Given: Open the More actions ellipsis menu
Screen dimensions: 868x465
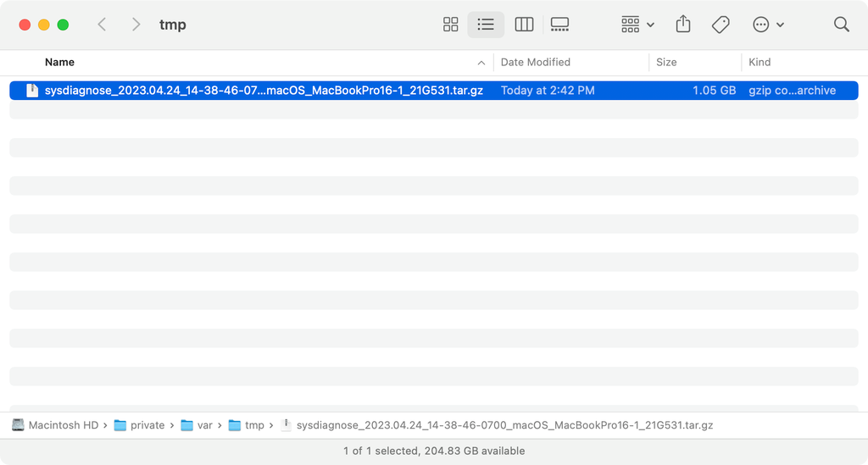Looking at the screenshot, I should coord(768,25).
